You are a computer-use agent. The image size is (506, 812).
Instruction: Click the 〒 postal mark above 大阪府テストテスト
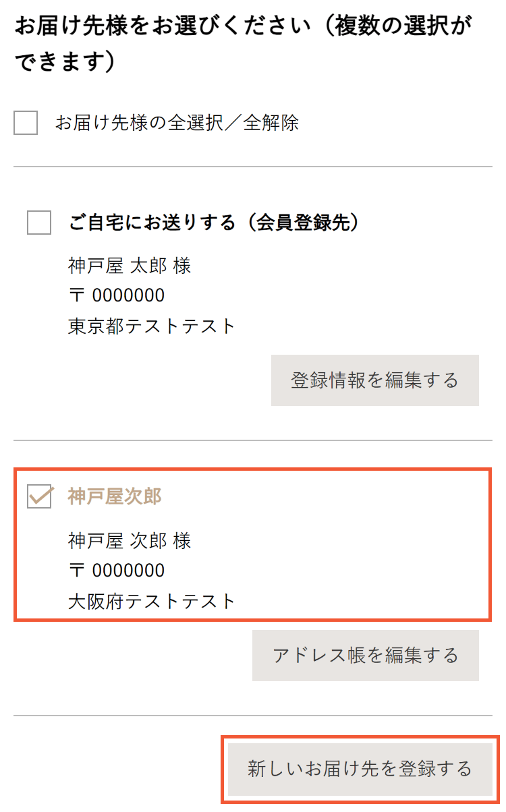click(x=77, y=571)
